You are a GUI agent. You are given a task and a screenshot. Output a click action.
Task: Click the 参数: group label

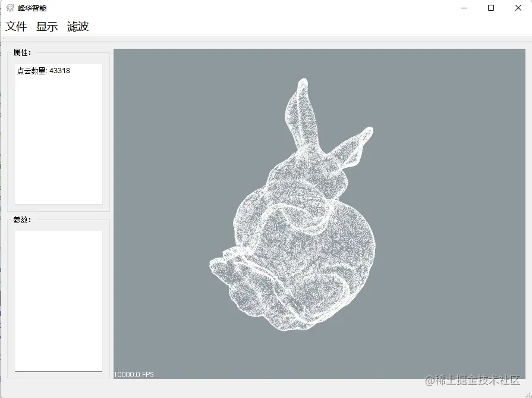pos(23,220)
